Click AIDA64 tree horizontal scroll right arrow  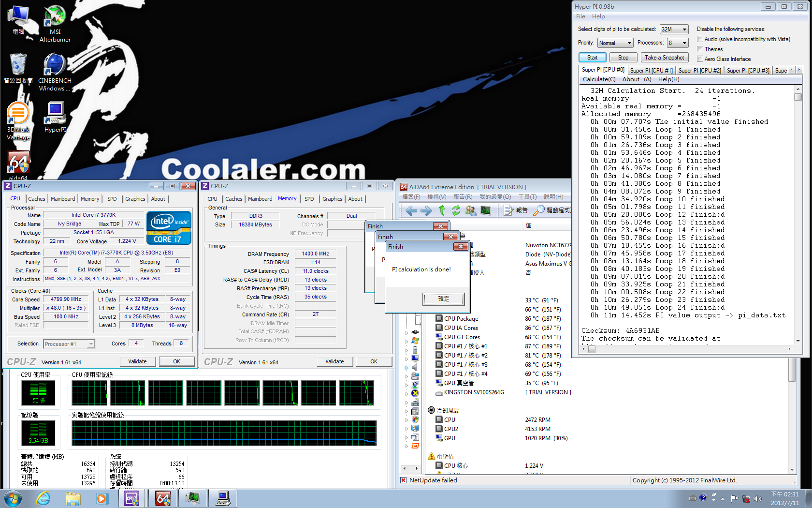(416, 468)
